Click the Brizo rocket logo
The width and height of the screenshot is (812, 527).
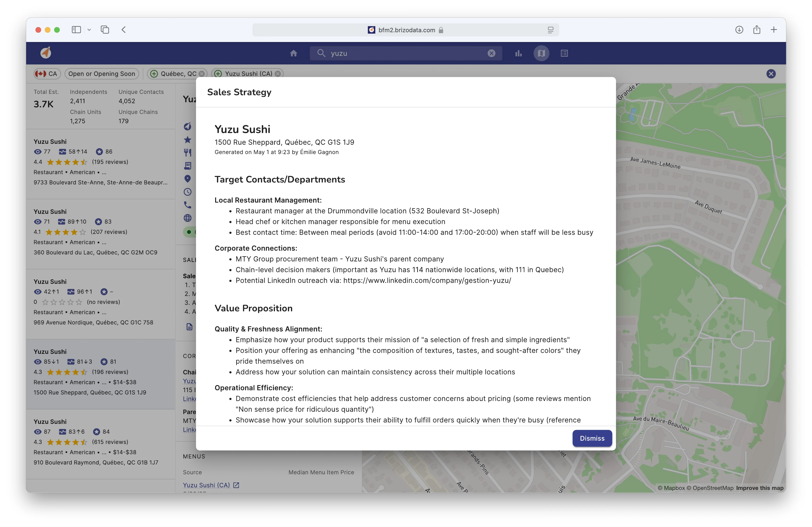tap(46, 53)
